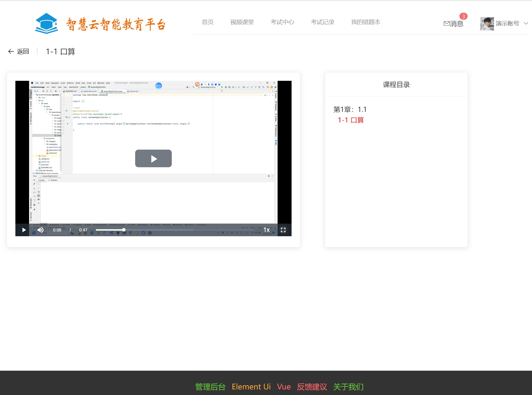Open 考试记录 in the top nav

pos(323,22)
